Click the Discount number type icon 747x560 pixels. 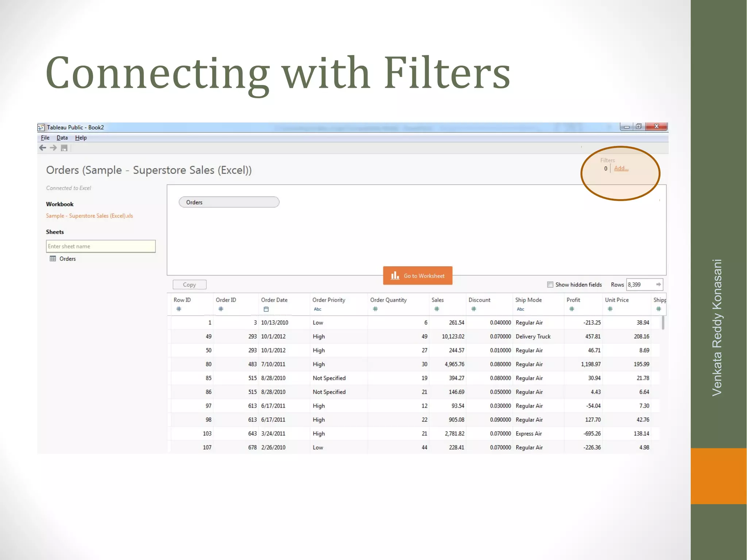click(x=474, y=309)
